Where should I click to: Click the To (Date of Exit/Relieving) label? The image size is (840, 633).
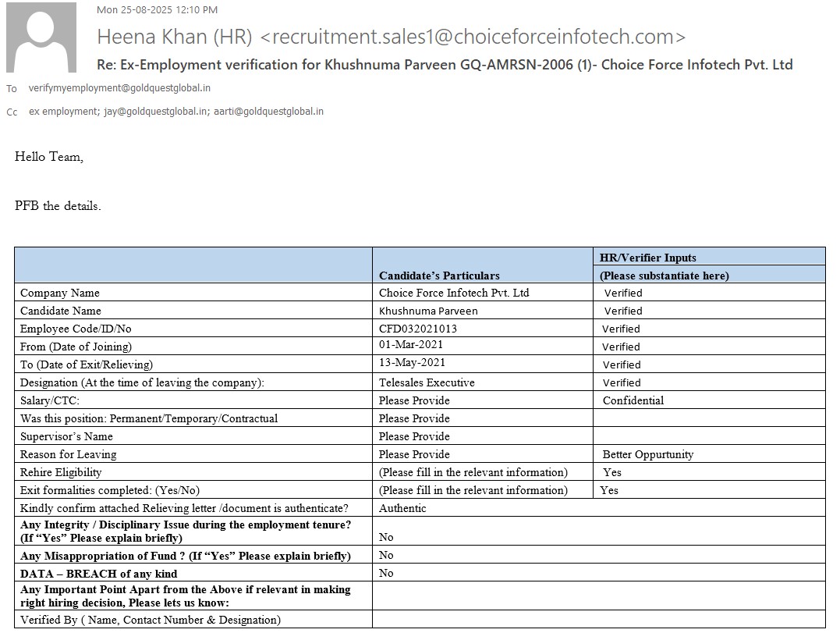87,365
